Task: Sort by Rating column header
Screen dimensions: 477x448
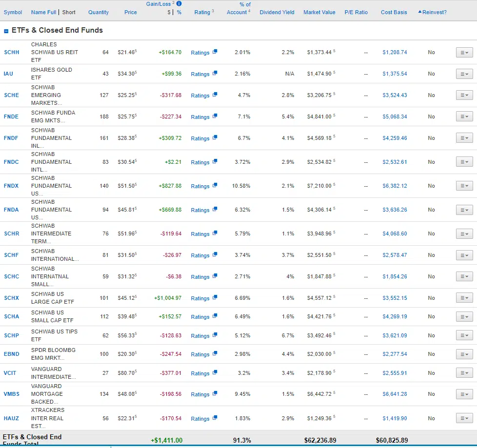Action: [202, 12]
